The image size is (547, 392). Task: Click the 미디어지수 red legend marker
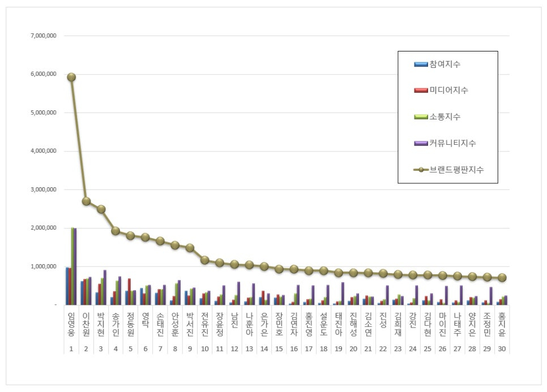click(421, 91)
